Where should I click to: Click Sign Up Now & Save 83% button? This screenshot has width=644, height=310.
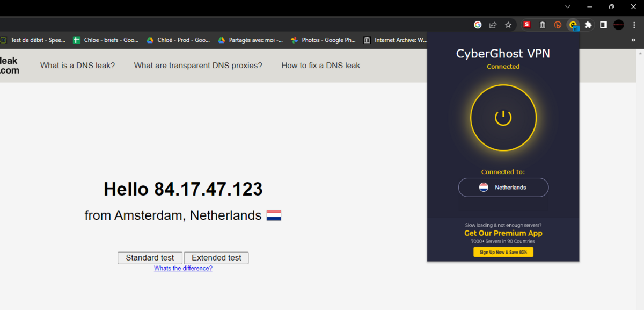pyautogui.click(x=503, y=252)
